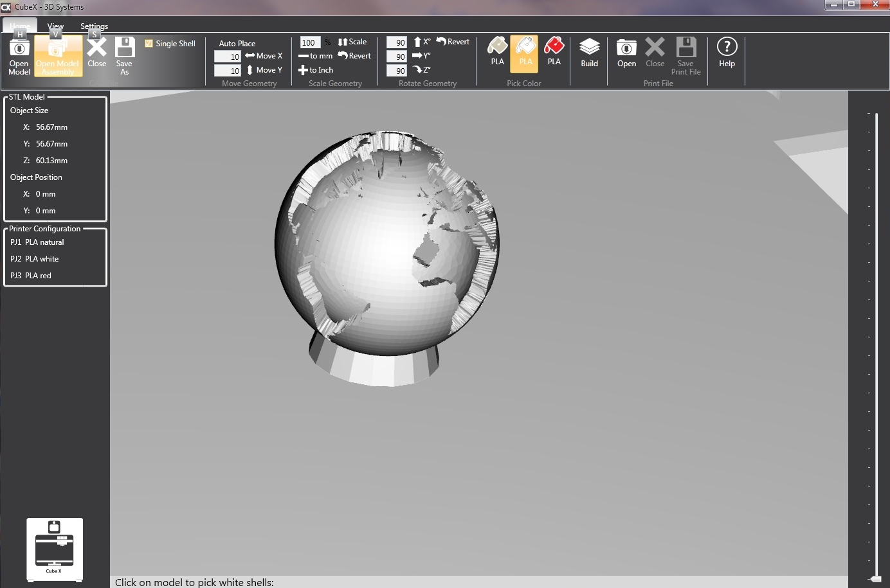Viewport: 890px width, 588px height.
Task: Click the Object Size heading
Action: 29,111
